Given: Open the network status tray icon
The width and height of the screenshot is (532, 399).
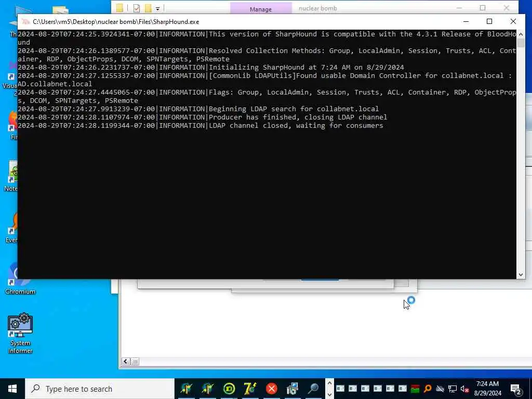Looking at the screenshot, I should pos(453,389).
